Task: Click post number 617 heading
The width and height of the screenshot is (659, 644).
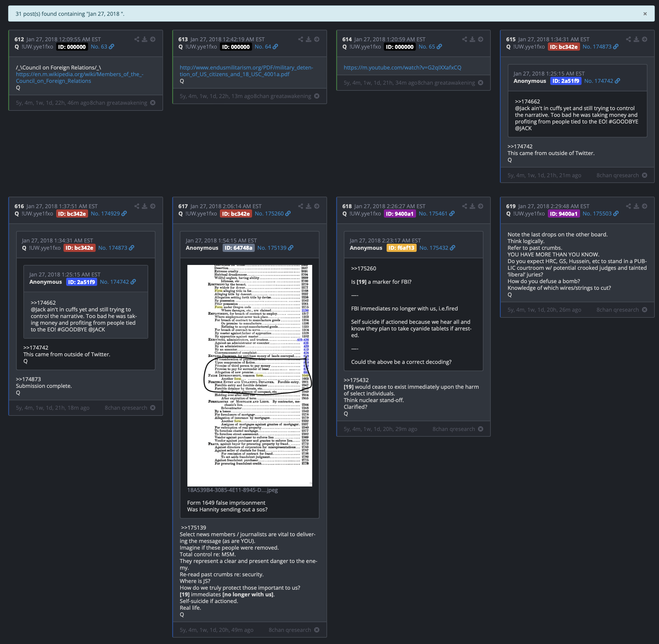Action: pos(183,206)
